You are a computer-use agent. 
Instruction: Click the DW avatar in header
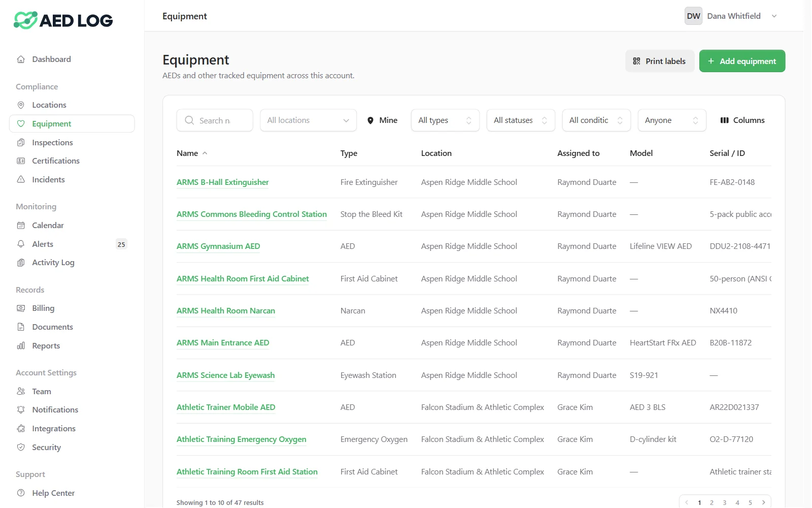coord(693,16)
